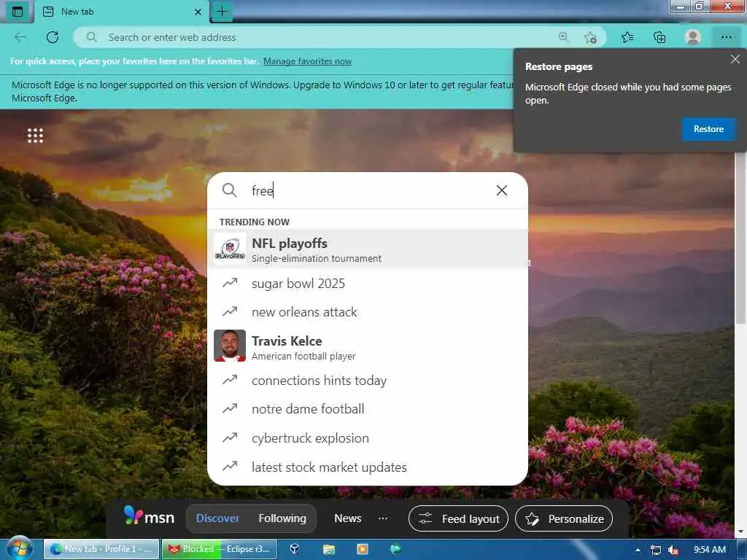Select cybertruck explosion suggestion
747x560 pixels.
tap(368, 438)
